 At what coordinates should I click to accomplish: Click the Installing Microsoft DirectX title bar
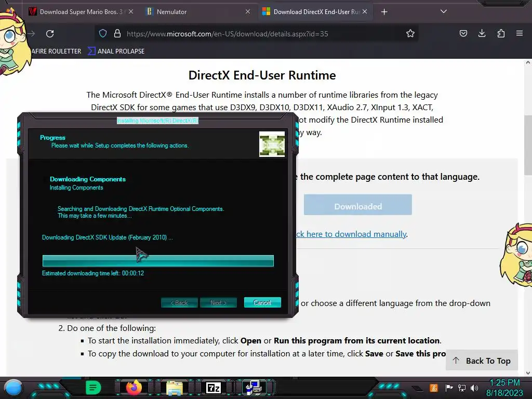157,121
